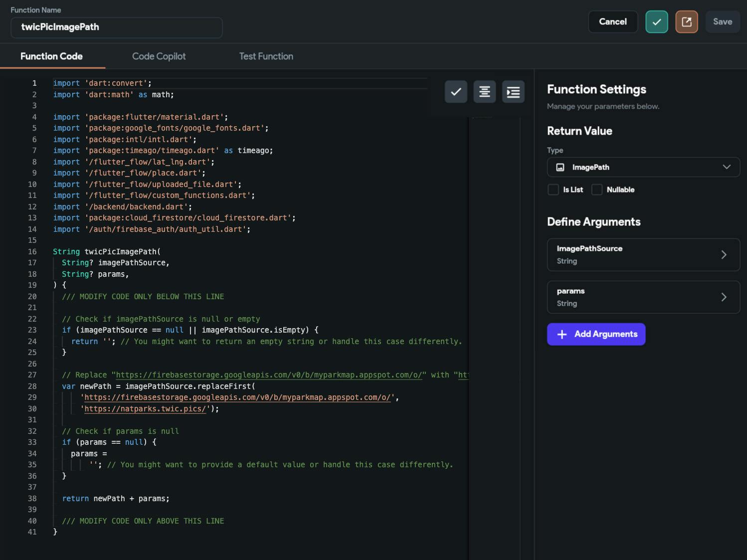
Task: Expand the imagePathSource argument chevron
Action: coord(724,255)
